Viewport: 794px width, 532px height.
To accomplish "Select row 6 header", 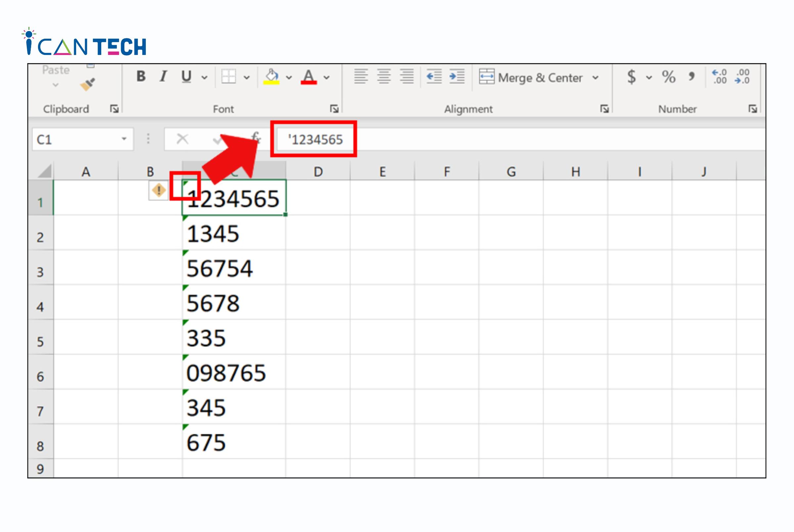I will (x=40, y=372).
